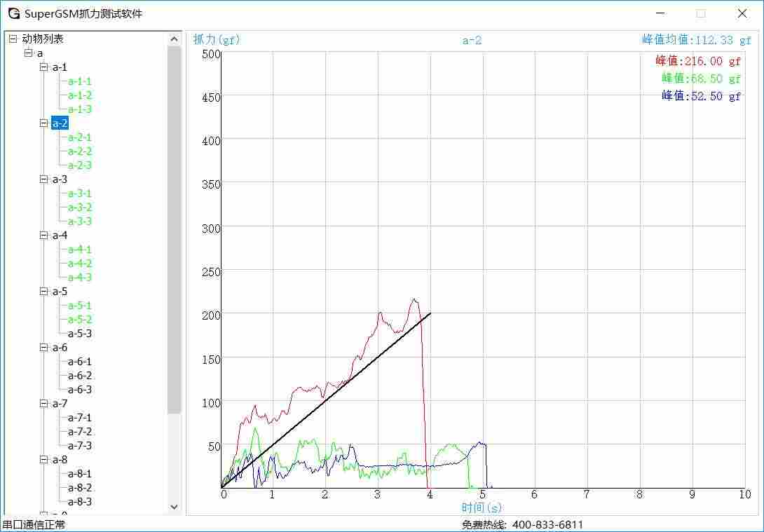
Task: Select untested trial a-5-3
Action: point(80,334)
